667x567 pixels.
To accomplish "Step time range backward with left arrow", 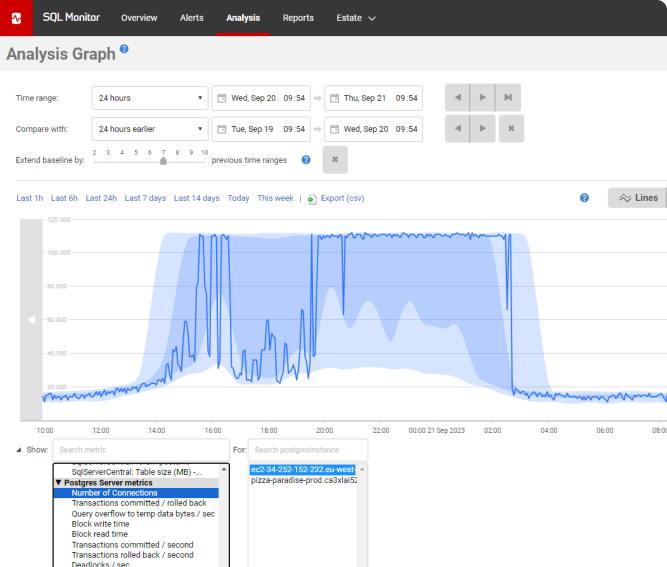I will pyautogui.click(x=457, y=97).
